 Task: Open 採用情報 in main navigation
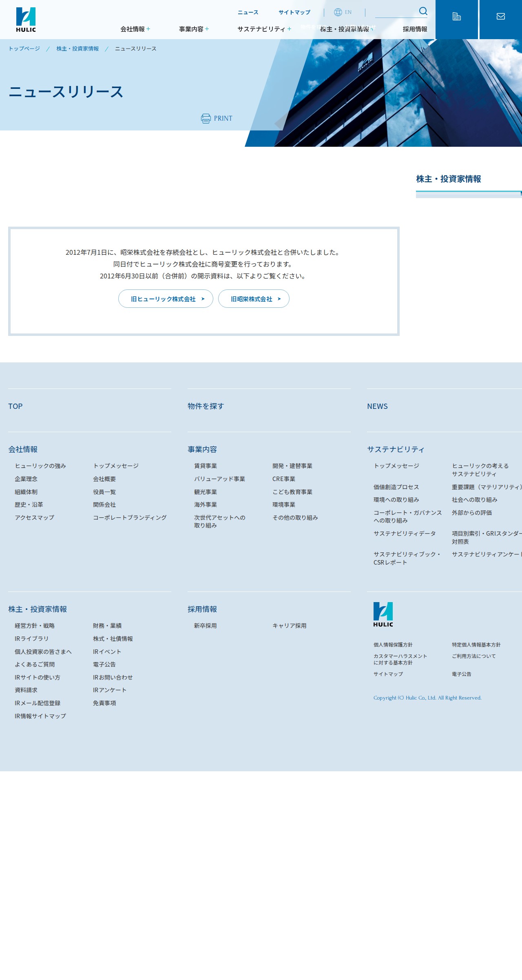click(x=415, y=29)
